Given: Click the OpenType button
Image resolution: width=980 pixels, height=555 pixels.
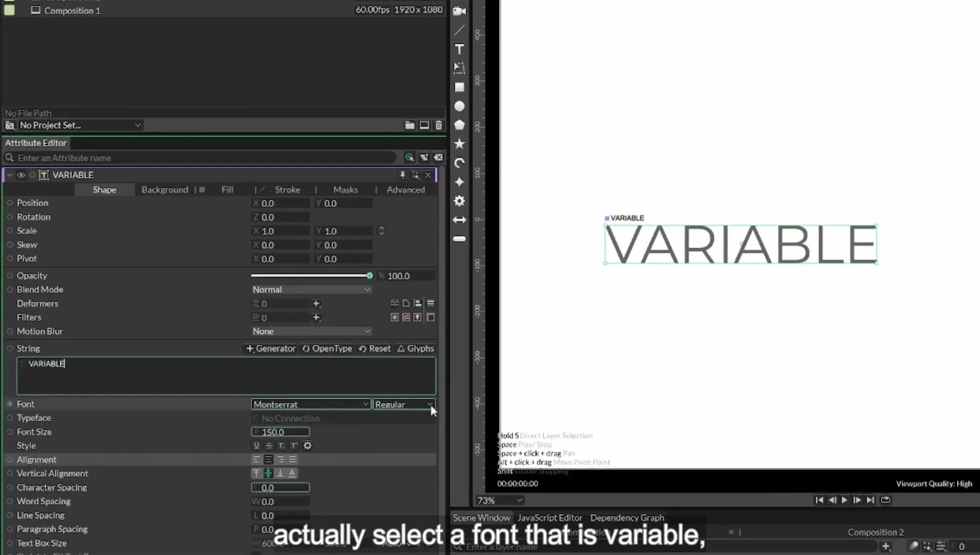Looking at the screenshot, I should coord(327,348).
